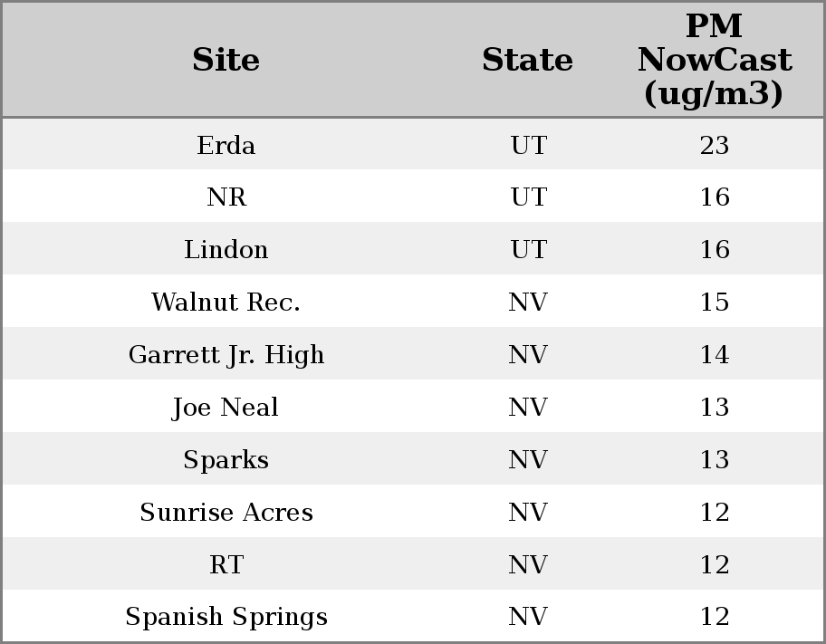This screenshot has height=644, width=826.
Task: Click the NR site name
Action: pyautogui.click(x=226, y=197)
